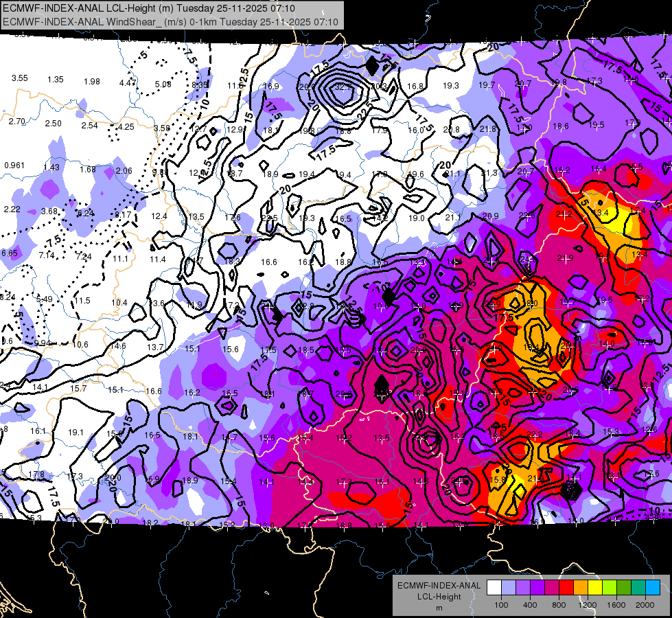Click the '1.35' wind shear value

[x=56, y=80]
